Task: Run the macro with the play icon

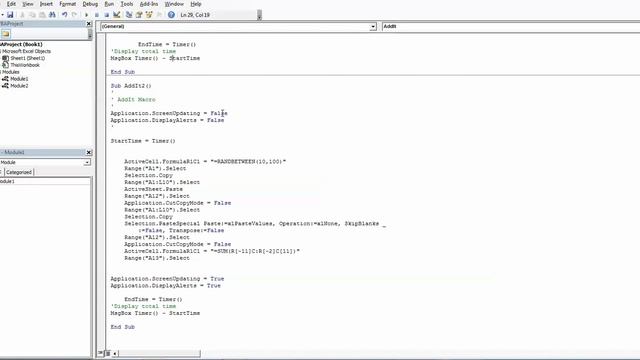Action: tap(87, 15)
